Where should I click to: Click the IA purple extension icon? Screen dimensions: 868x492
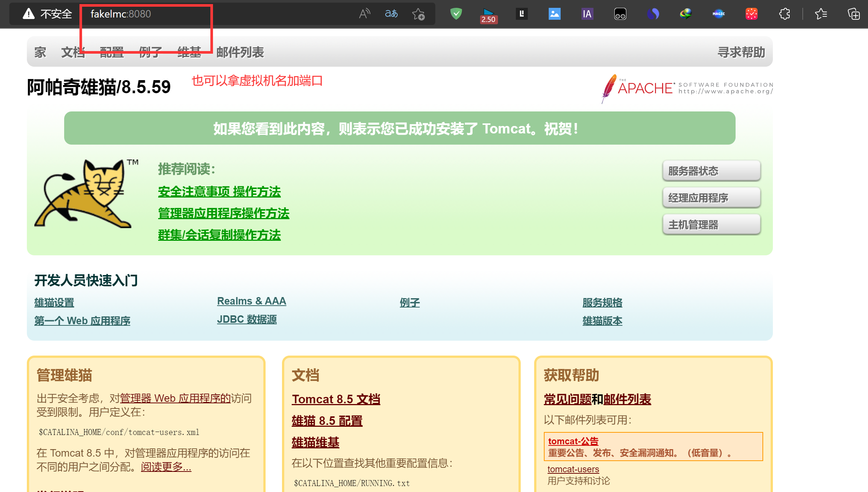[587, 14]
